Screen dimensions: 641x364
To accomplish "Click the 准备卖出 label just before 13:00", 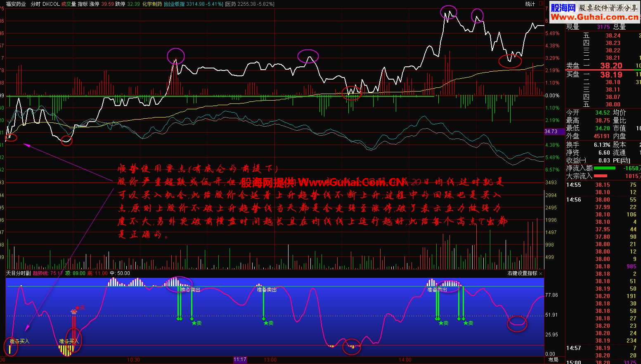I will (267, 290).
